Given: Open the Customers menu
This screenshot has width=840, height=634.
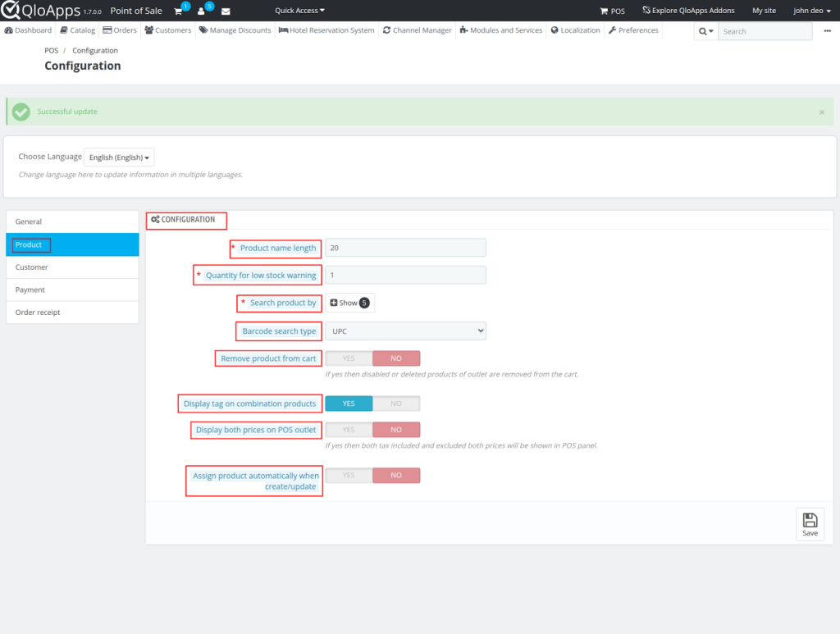Looking at the screenshot, I should pos(168,30).
